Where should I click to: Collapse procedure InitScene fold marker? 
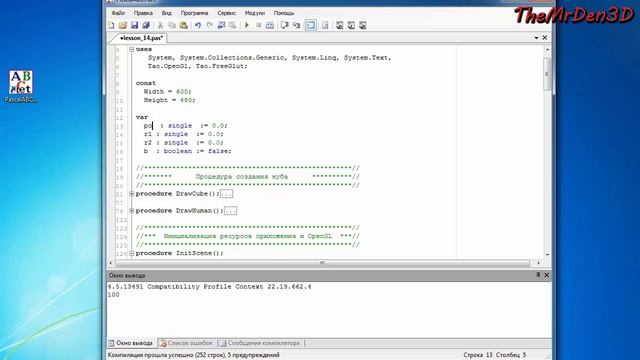(131, 253)
